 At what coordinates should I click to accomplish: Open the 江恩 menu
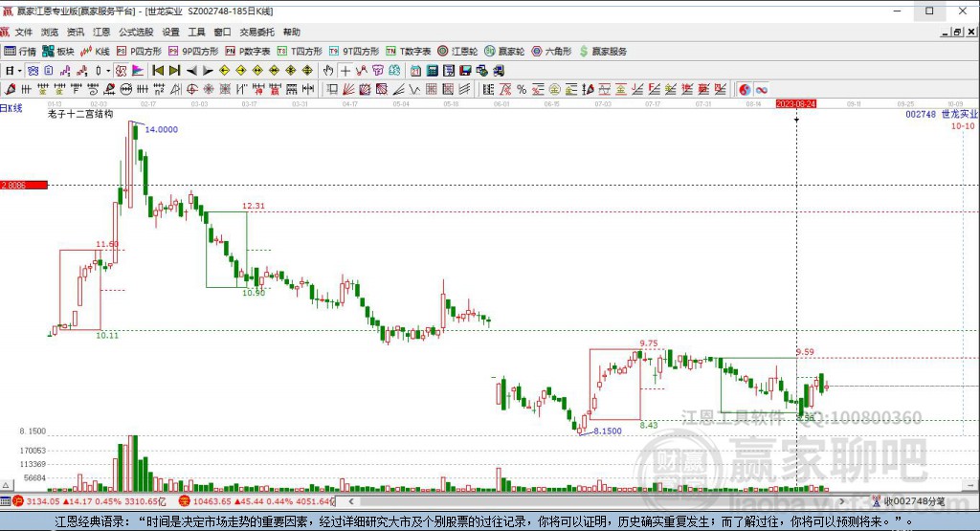click(x=101, y=32)
